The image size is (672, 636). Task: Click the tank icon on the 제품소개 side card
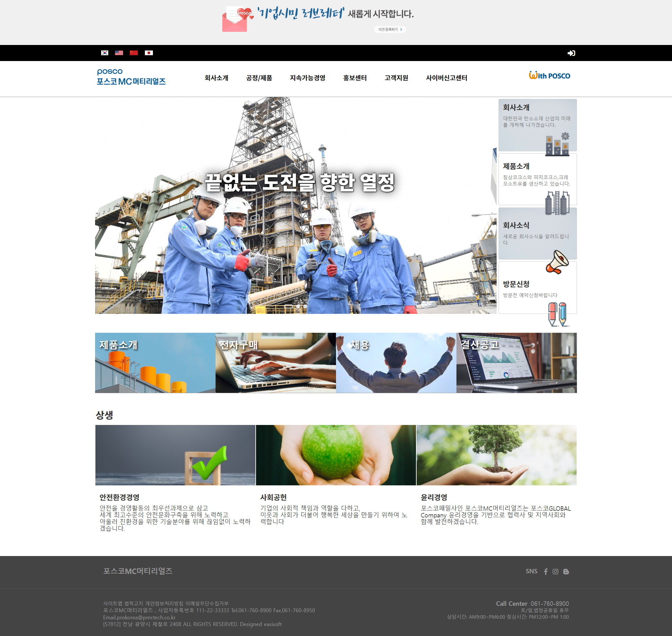[x=557, y=203]
